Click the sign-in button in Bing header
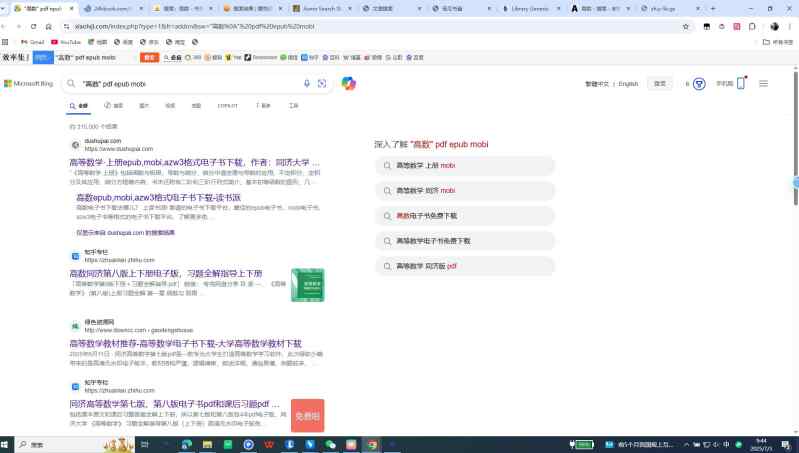Screen dimensions: 799x453 click(x=659, y=84)
